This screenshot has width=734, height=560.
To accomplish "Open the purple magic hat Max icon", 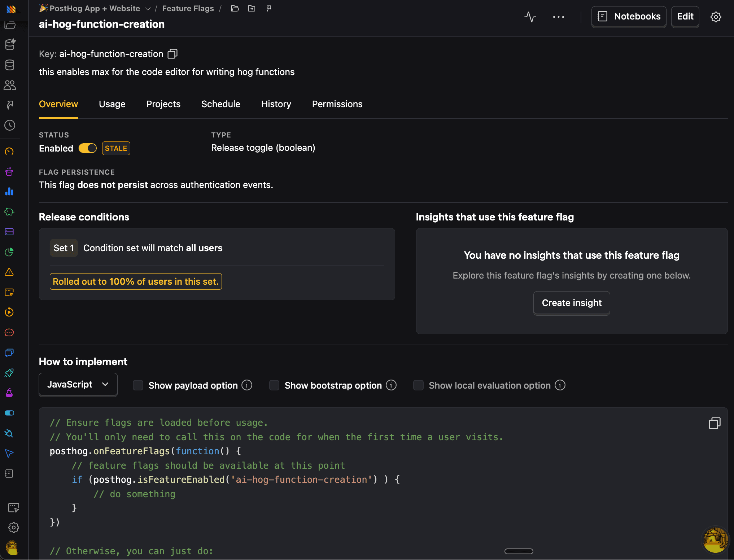I will click(9, 171).
